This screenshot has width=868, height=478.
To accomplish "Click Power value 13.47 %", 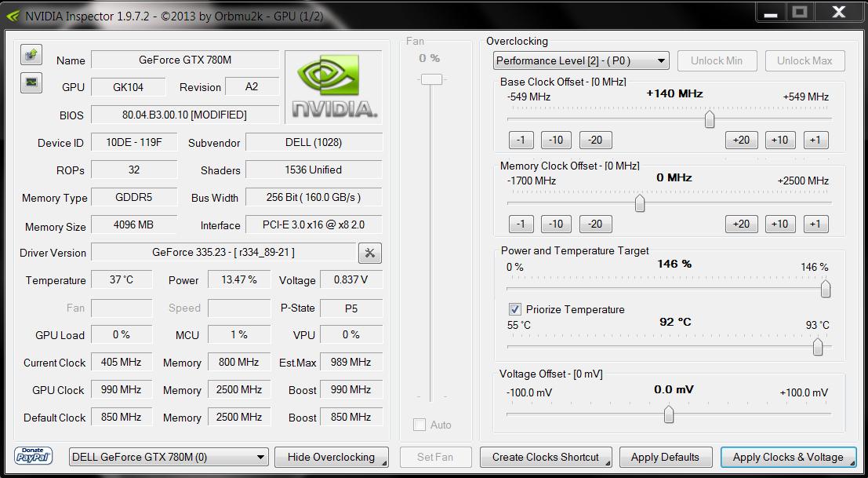I will point(239,279).
